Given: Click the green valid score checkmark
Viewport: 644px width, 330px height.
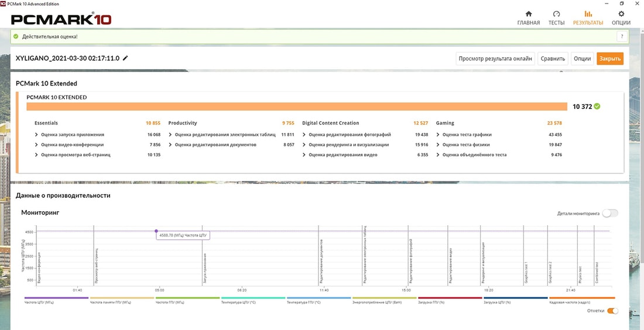Looking at the screenshot, I should (x=597, y=106).
